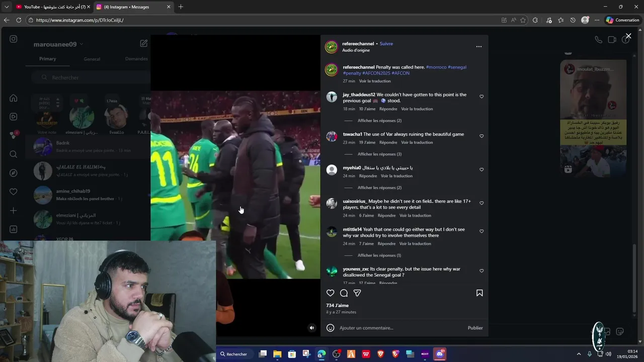The image size is (644, 362).
Task: Open the three-dot post options menu
Action: pos(479,47)
